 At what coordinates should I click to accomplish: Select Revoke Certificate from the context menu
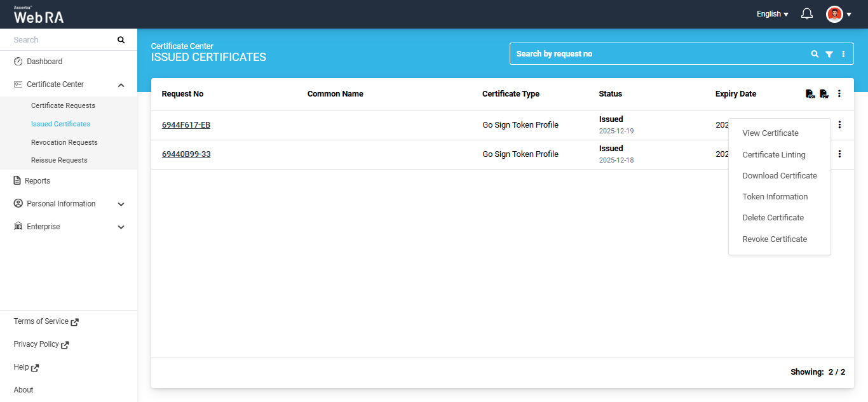775,239
